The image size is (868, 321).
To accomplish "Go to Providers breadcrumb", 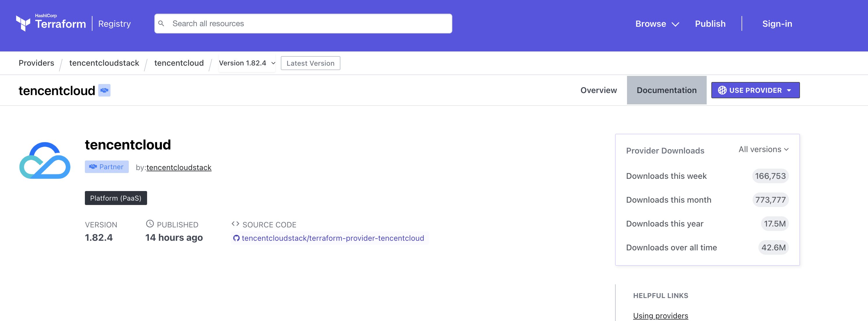I will click(36, 63).
